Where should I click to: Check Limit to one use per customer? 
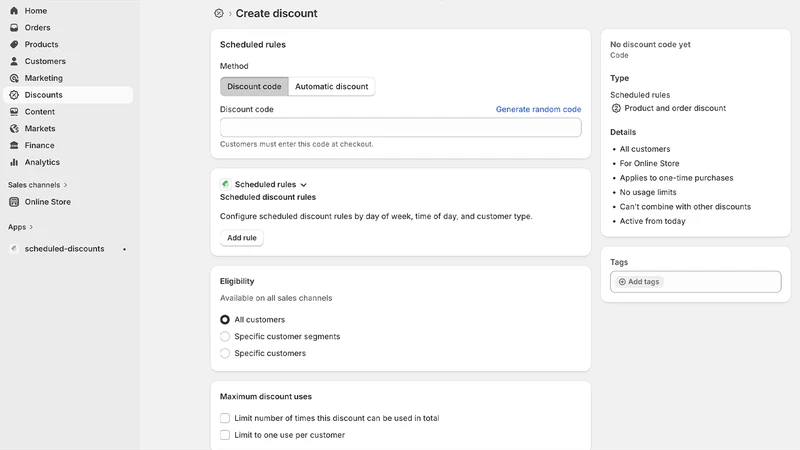tap(224, 435)
